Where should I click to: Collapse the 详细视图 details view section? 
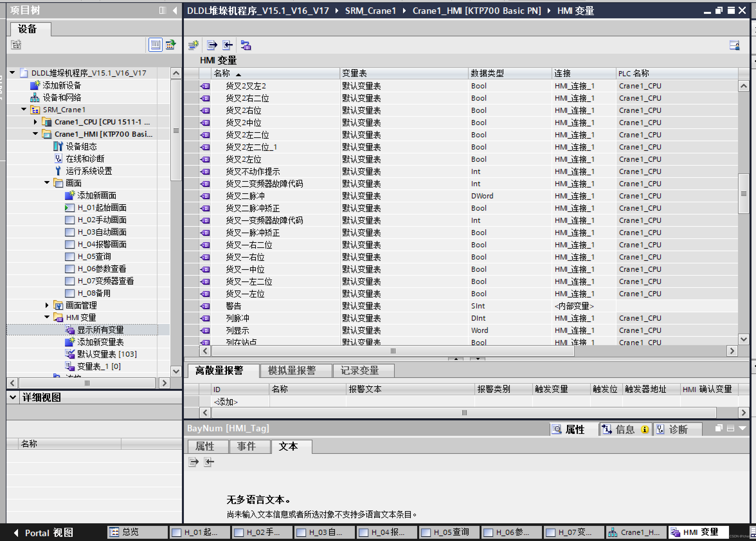click(13, 397)
